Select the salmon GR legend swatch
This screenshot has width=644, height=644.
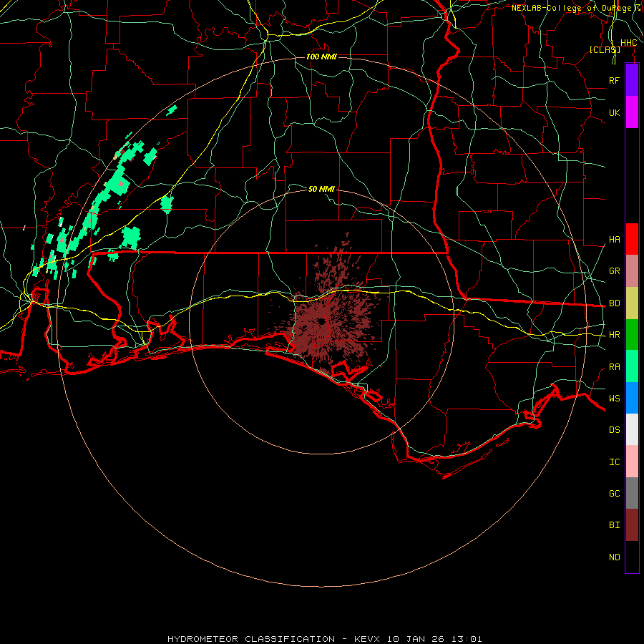632,270
